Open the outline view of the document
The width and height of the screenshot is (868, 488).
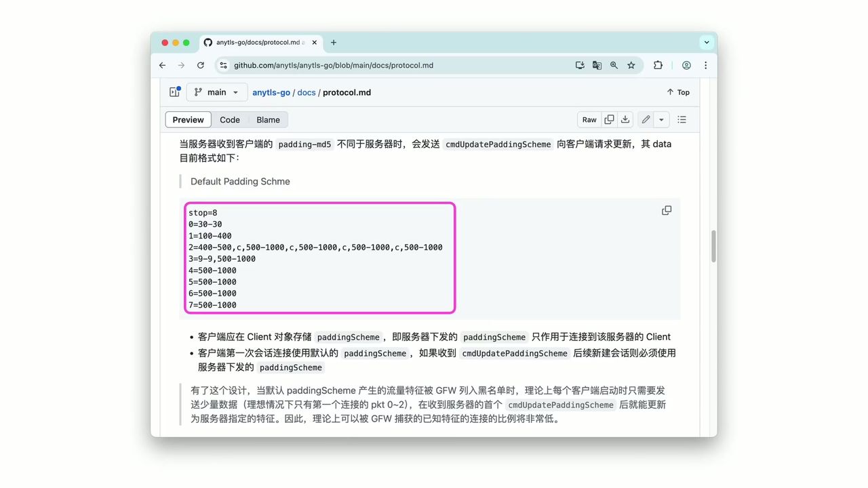[x=682, y=119]
